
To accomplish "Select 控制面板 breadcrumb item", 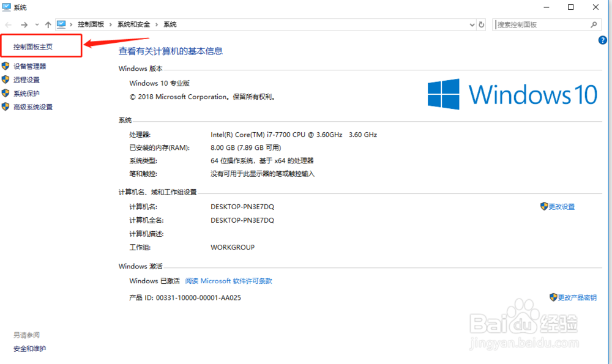I will (91, 24).
